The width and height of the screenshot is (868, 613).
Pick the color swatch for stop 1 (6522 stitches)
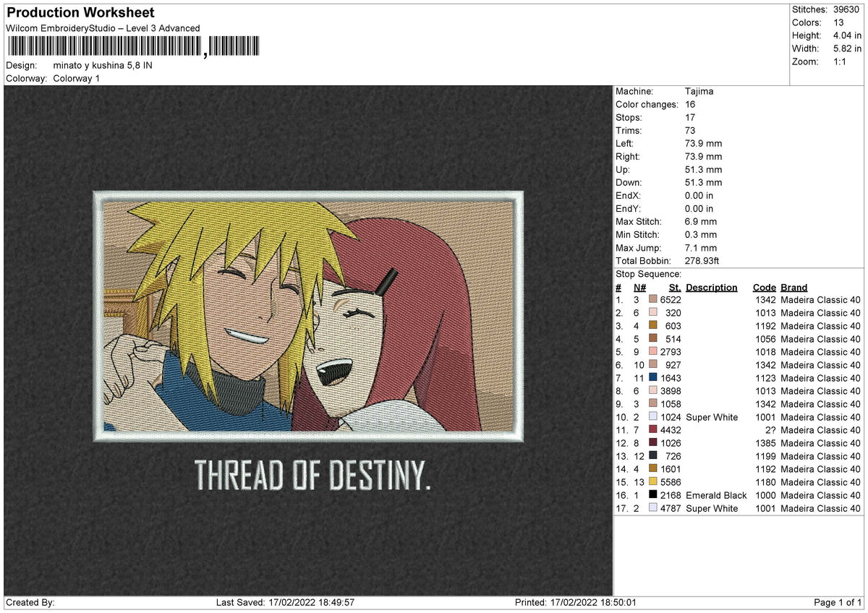point(653,299)
